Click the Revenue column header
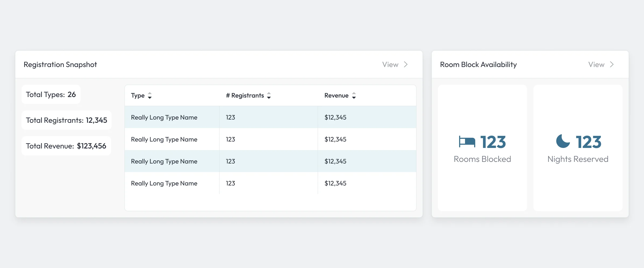644x268 pixels. 336,95
